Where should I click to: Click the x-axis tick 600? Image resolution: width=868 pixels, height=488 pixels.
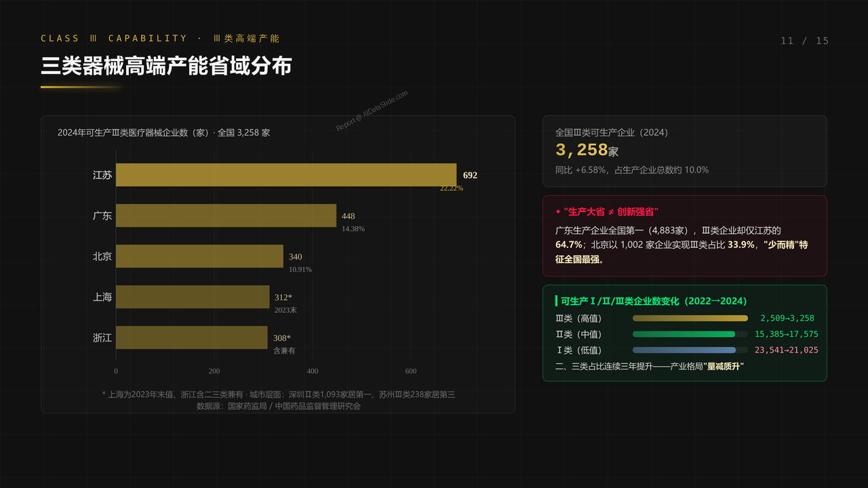point(411,371)
